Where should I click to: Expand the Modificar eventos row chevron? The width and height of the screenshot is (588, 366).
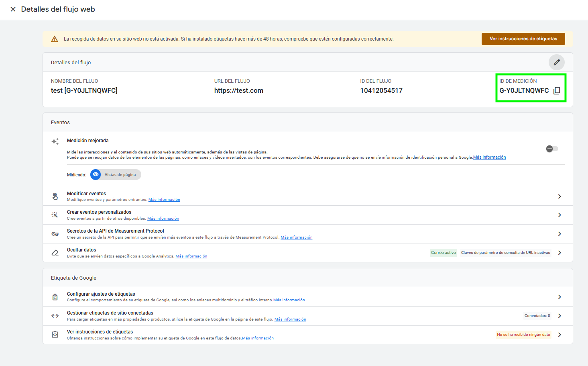pyautogui.click(x=560, y=196)
